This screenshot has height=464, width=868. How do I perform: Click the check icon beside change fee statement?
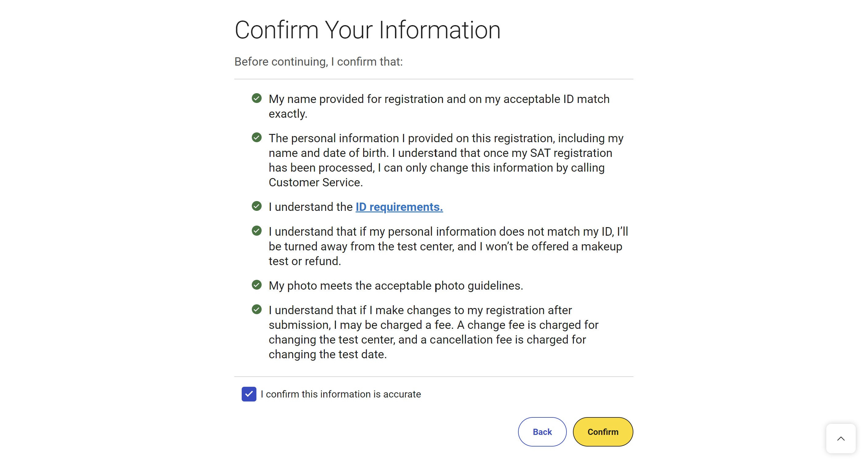(256, 309)
